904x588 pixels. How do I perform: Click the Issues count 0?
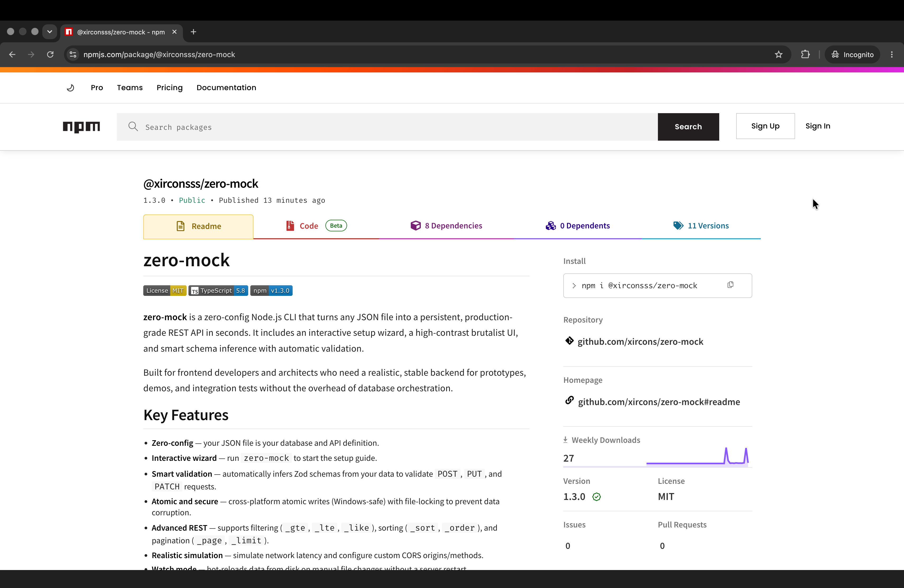[568, 546]
